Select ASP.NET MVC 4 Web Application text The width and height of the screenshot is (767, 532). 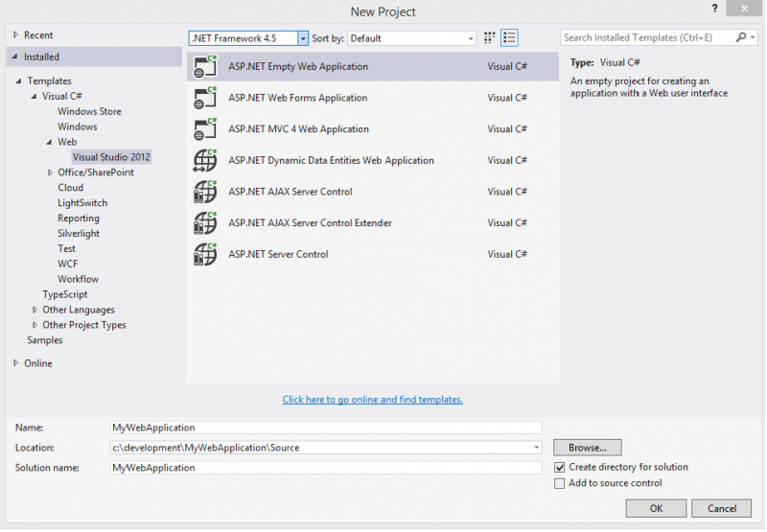tap(298, 129)
